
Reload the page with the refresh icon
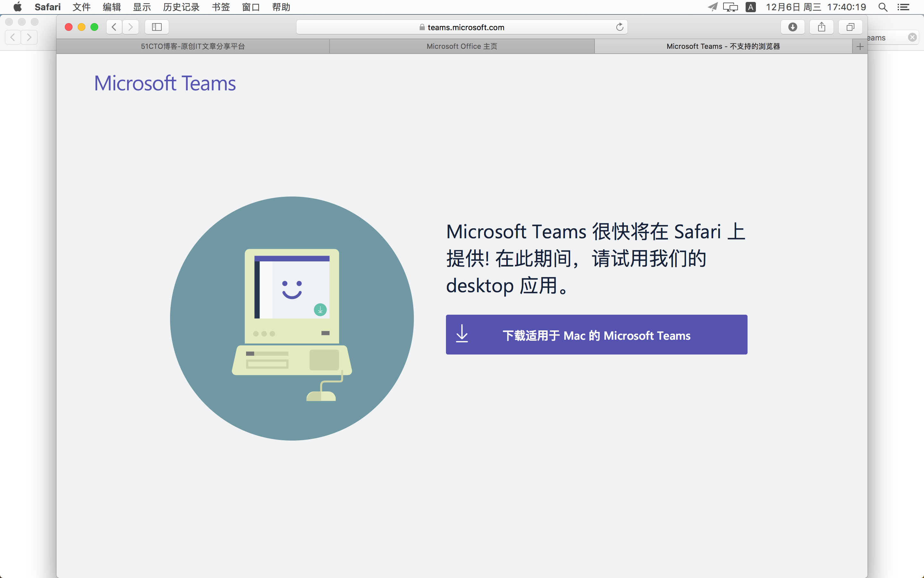tap(619, 27)
